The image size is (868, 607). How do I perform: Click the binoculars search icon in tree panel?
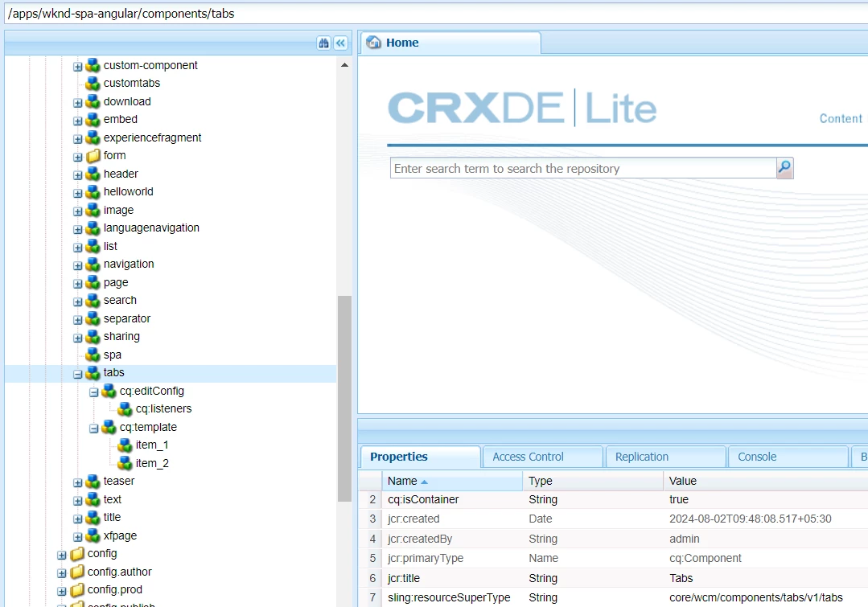pyautogui.click(x=324, y=43)
